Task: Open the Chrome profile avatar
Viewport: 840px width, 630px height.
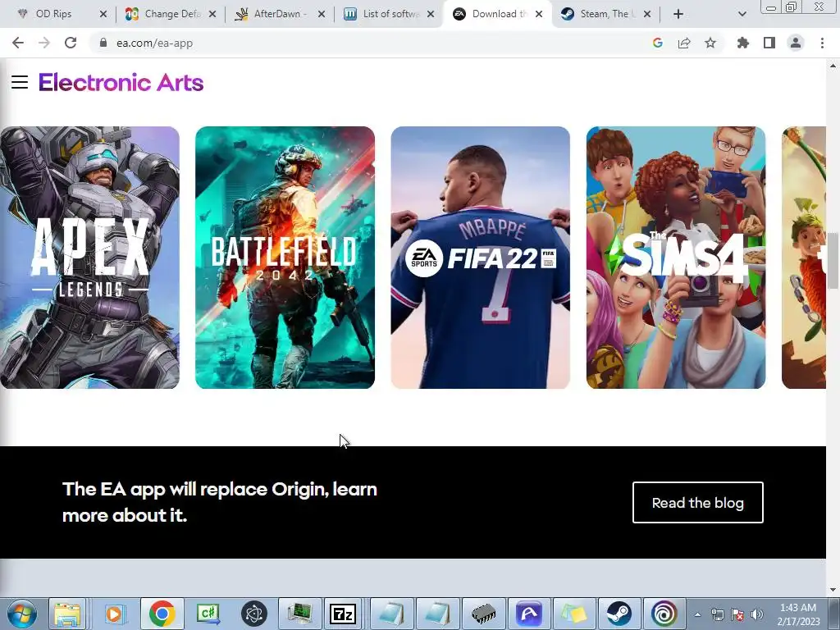Action: (x=796, y=43)
